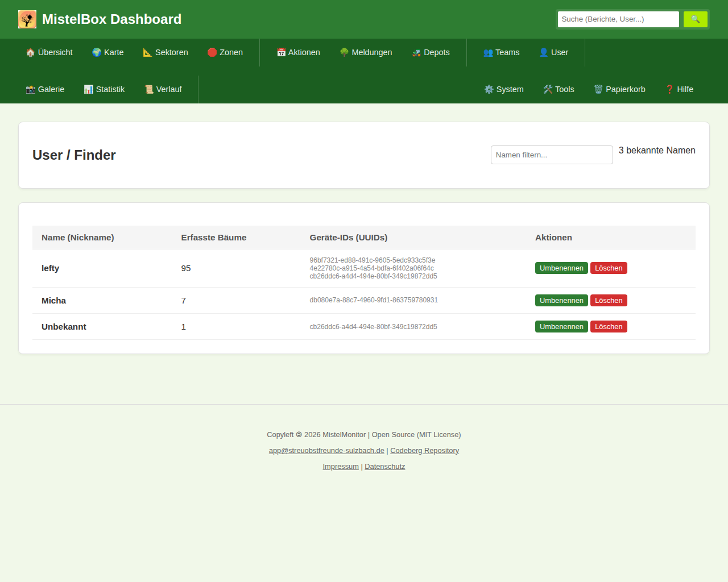Open System settings with gear icon
The width and height of the screenshot is (728, 582).
coord(504,89)
